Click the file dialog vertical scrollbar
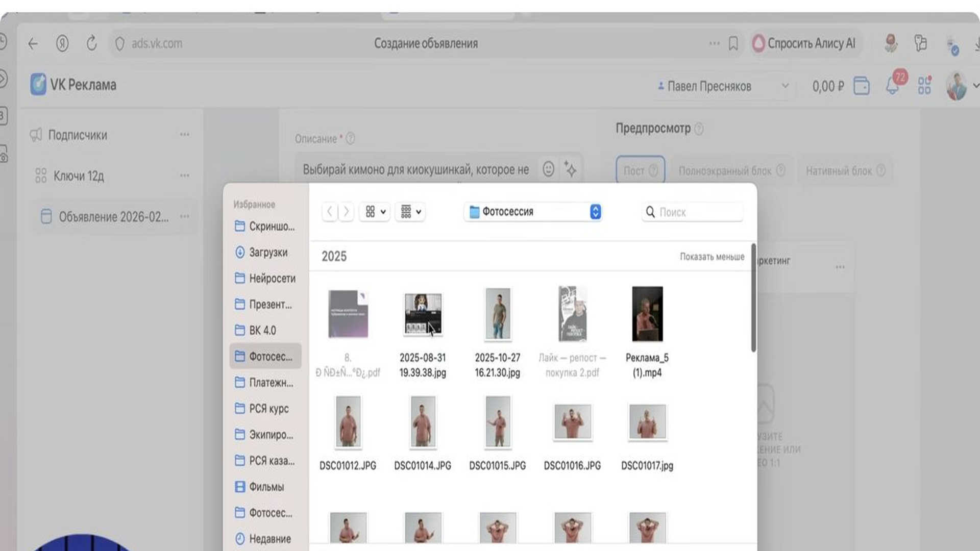 tap(753, 298)
